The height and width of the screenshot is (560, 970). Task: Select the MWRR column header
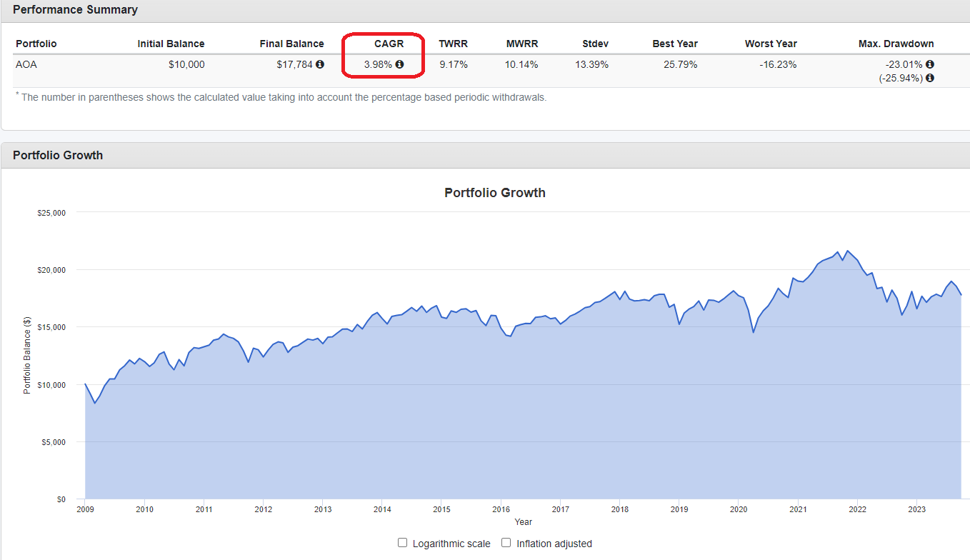tap(522, 44)
